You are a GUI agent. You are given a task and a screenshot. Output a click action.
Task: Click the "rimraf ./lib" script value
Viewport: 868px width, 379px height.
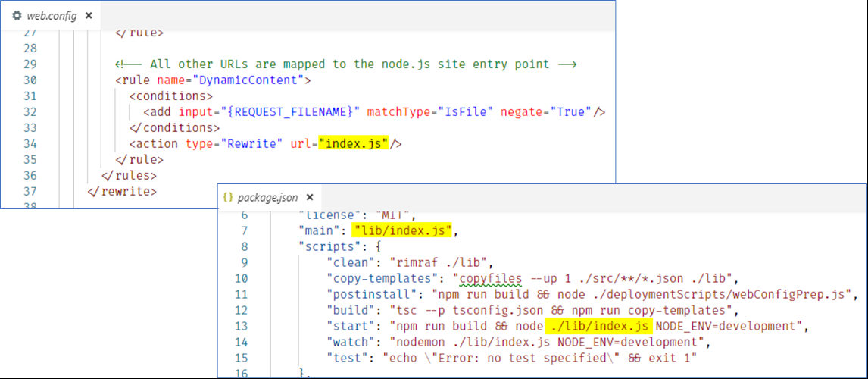pyautogui.click(x=437, y=262)
